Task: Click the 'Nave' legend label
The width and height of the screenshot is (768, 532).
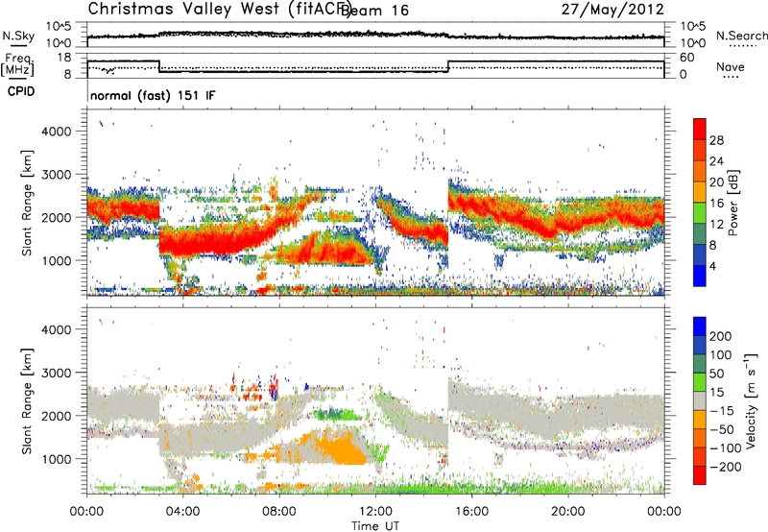Action: [731, 67]
